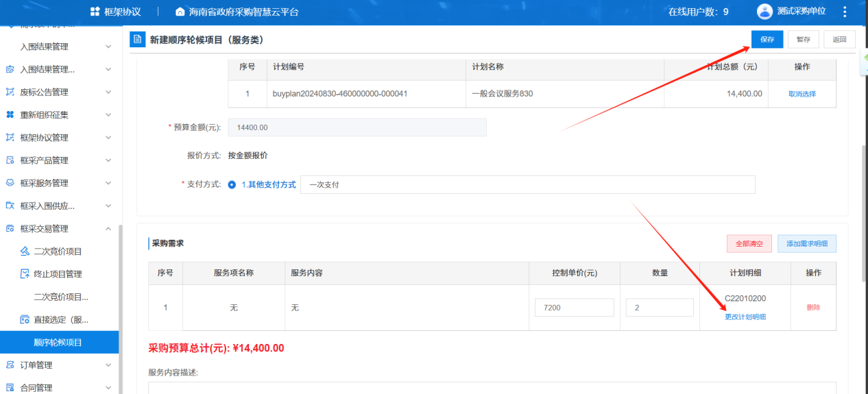Click the 二次竞价项目 gavel icon
This screenshot has width=868, height=394.
pos(25,251)
